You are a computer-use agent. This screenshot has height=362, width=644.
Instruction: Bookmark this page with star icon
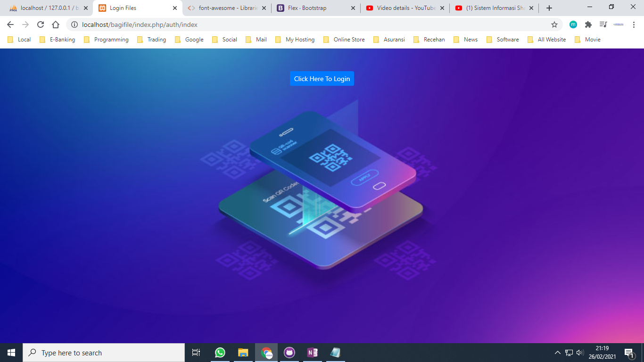tap(554, 25)
